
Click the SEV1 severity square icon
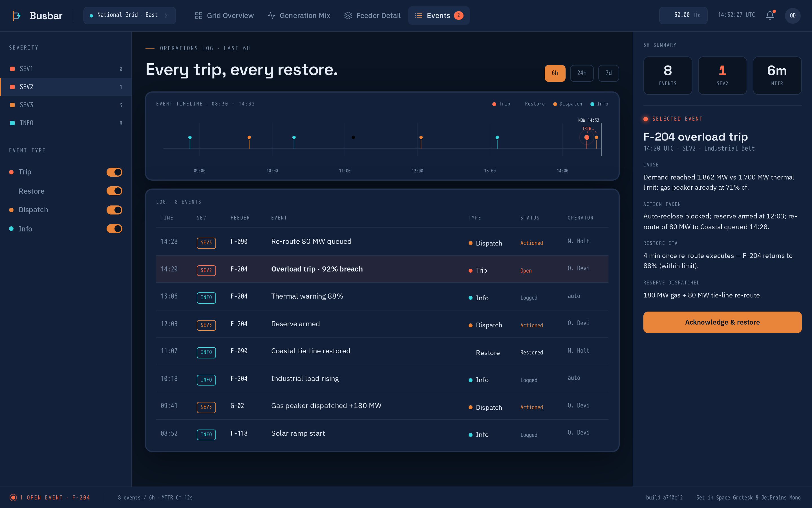(x=12, y=69)
